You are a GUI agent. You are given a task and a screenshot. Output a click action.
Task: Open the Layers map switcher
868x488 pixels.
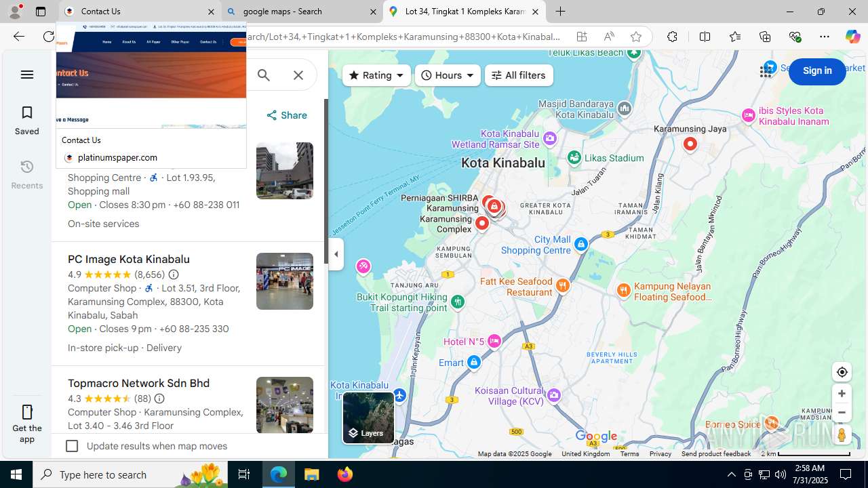tap(368, 418)
